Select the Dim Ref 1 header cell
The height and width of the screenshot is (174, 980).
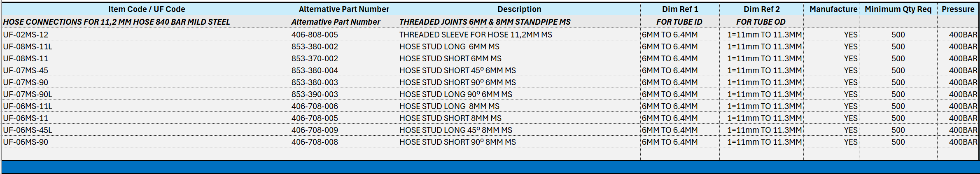tap(680, 9)
